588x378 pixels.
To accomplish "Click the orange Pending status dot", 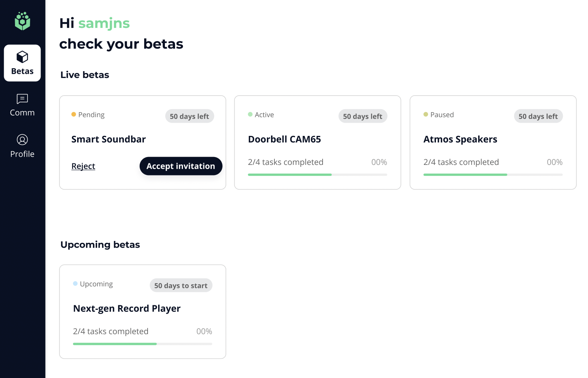I will point(74,114).
